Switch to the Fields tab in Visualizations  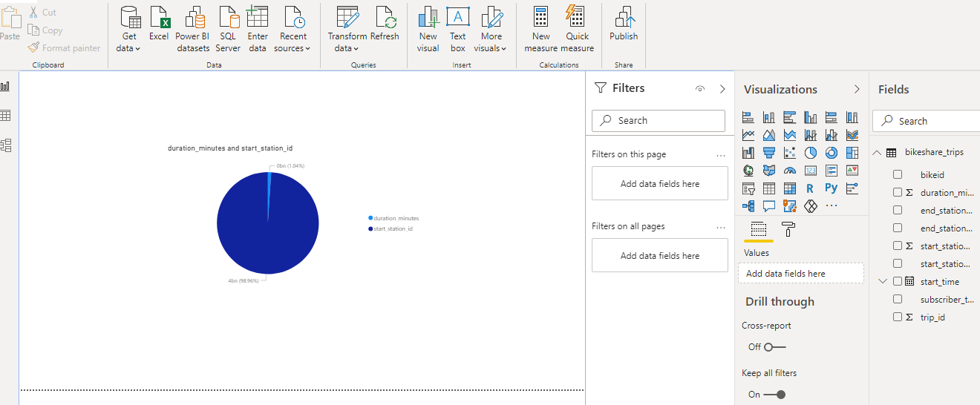tap(759, 230)
